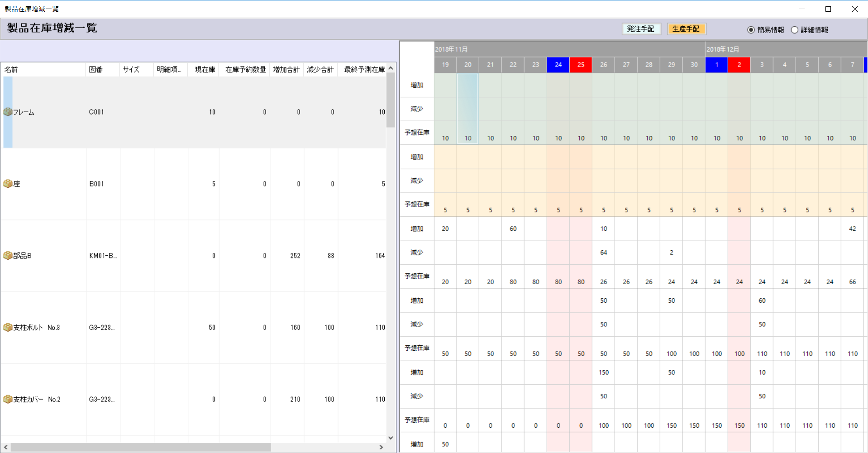
Task: Click the highlighted day 20 cell for フレーム
Action: point(468,109)
